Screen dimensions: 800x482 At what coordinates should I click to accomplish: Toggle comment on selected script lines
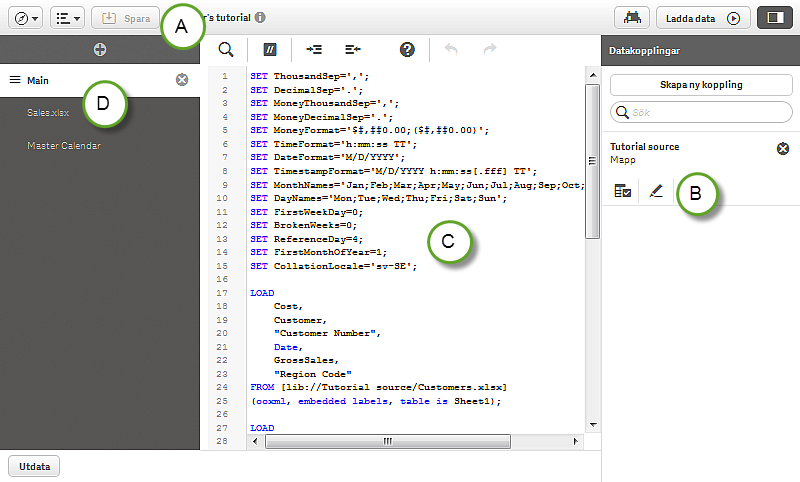269,49
